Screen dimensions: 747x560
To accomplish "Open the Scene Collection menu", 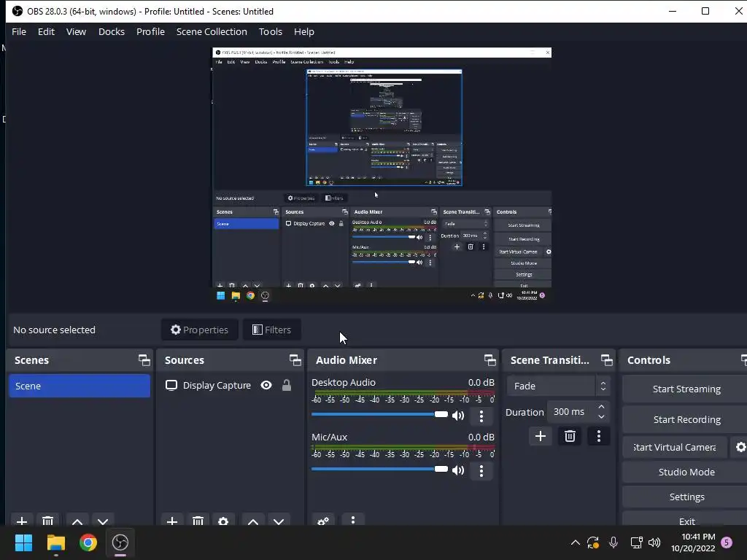I will click(x=212, y=31).
